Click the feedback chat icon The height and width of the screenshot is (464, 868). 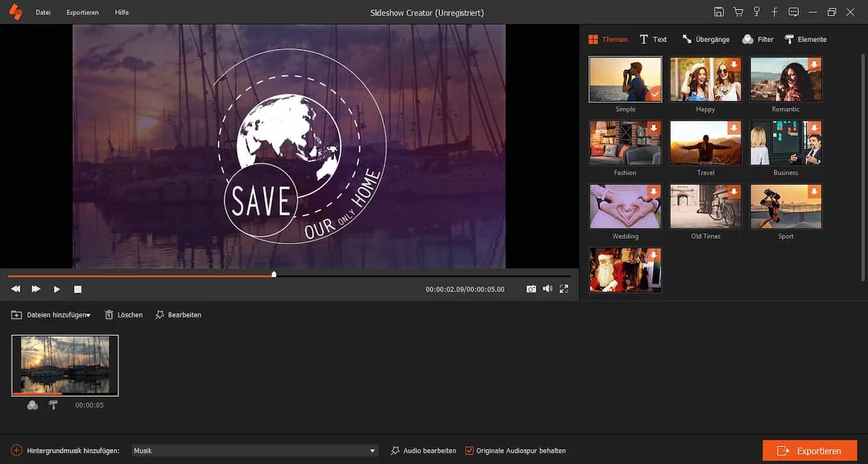coord(793,12)
